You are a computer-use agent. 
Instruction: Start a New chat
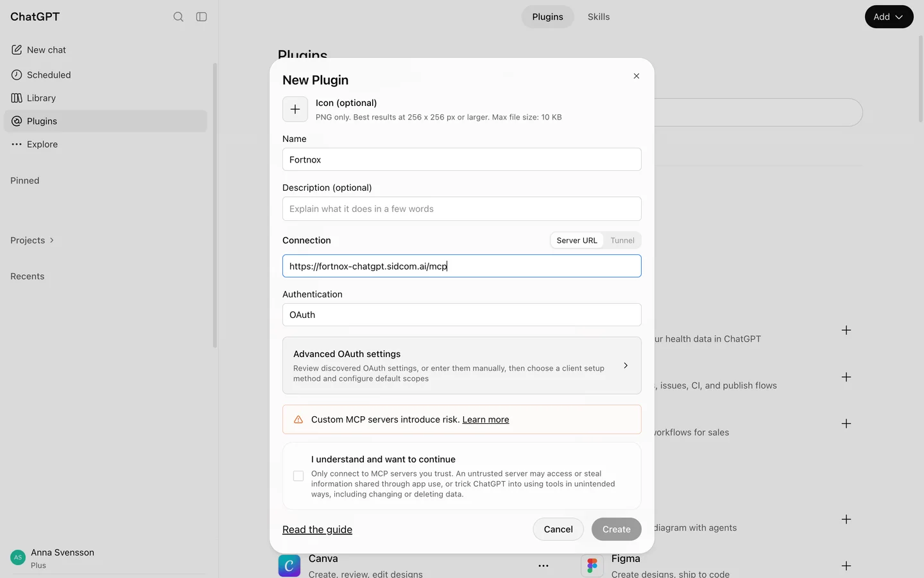point(105,49)
